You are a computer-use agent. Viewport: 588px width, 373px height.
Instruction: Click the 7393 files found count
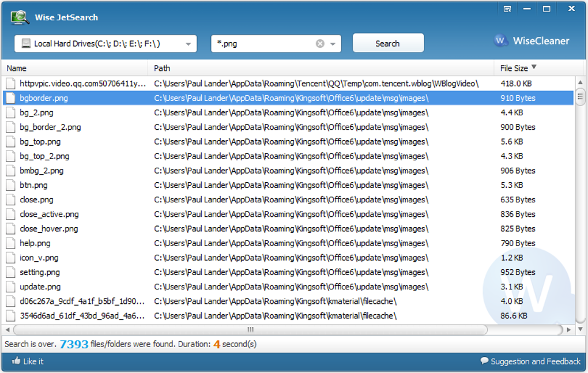click(x=74, y=344)
